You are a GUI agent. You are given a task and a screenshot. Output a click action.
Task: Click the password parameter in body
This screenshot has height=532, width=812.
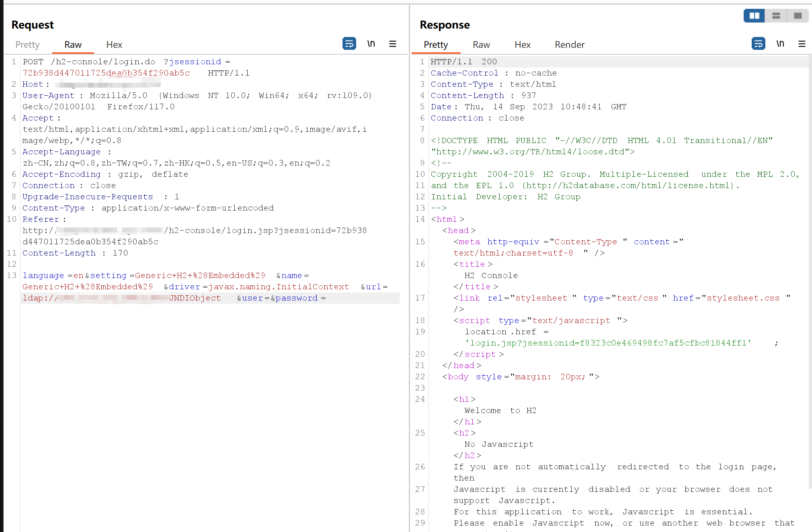pyautogui.click(x=296, y=298)
